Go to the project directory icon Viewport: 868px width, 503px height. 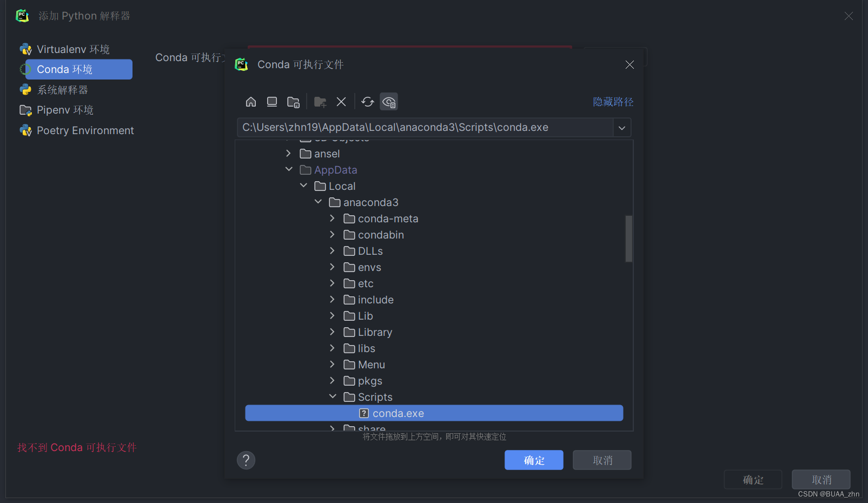[293, 102]
